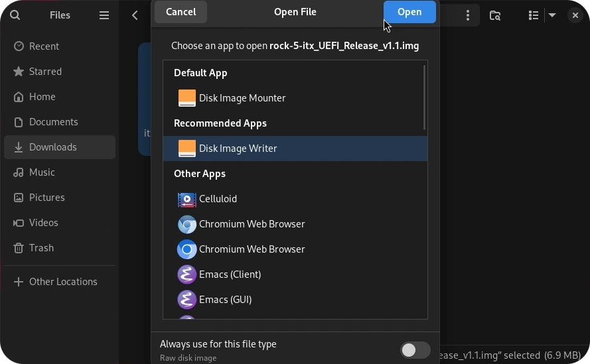The width and height of the screenshot is (590, 364).
Task: Click the Disk Image Writer icon
Action: [186, 149]
